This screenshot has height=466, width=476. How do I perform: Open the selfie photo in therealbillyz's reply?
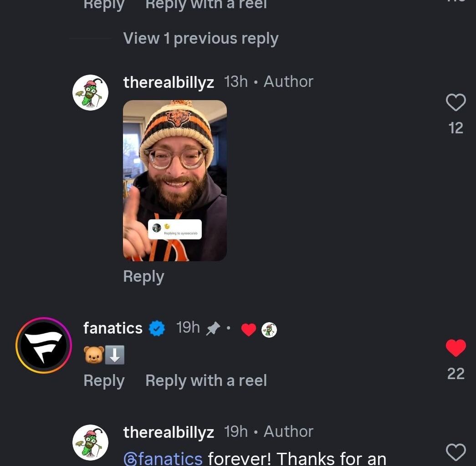coord(175,181)
